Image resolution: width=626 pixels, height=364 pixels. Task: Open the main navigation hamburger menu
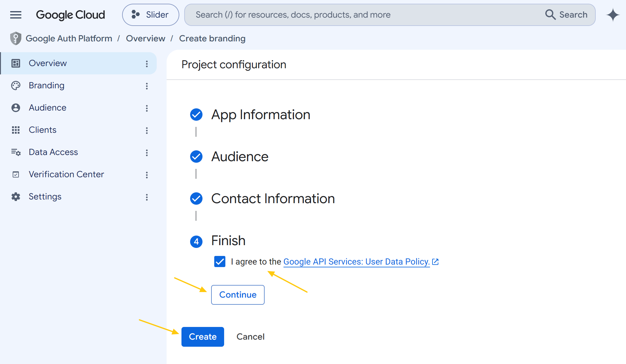[16, 15]
